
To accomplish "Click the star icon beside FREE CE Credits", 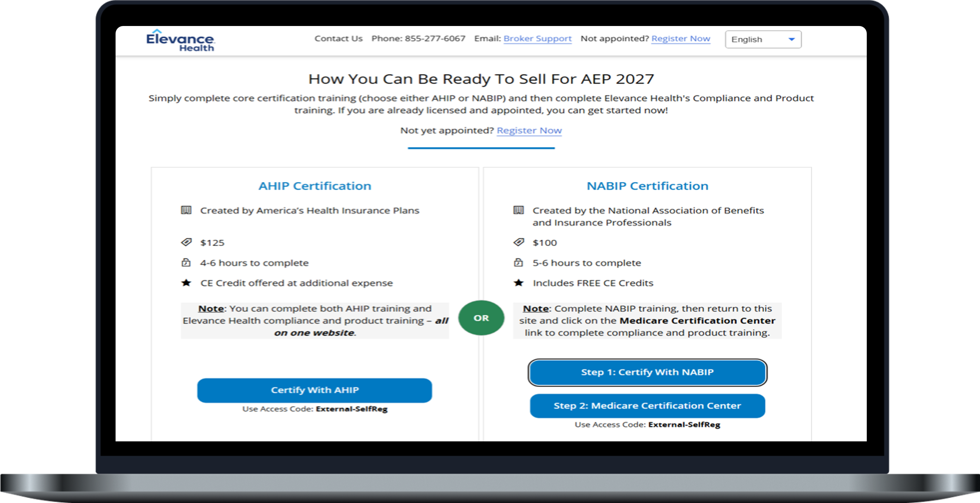I will [x=519, y=282].
